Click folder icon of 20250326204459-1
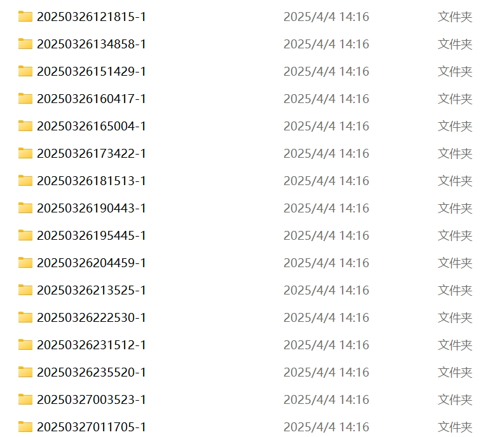504x437 pixels. [25, 263]
